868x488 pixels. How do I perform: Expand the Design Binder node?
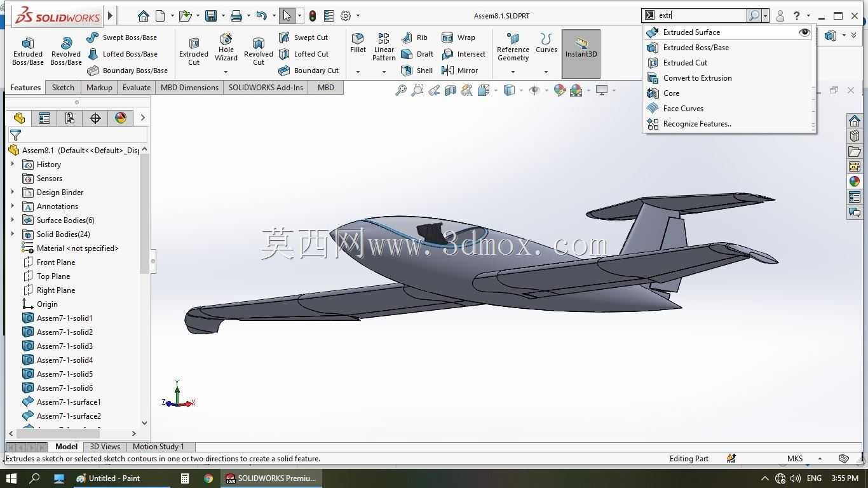point(12,193)
